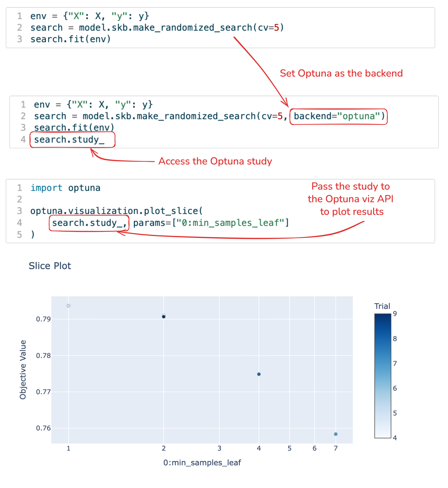Click the search.fit(env) line in the first code block
Screen dimensions: 448x488
(x=71, y=39)
